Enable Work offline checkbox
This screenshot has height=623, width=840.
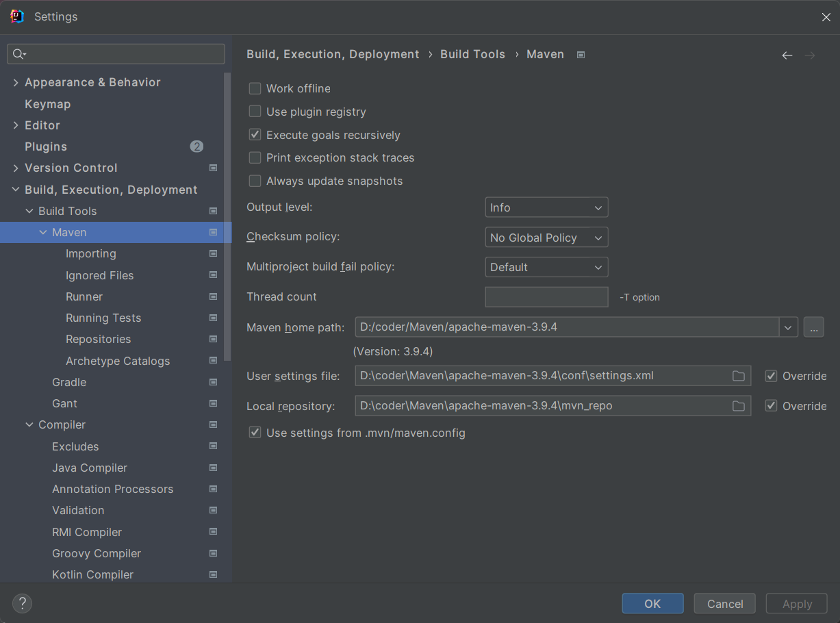tap(255, 88)
